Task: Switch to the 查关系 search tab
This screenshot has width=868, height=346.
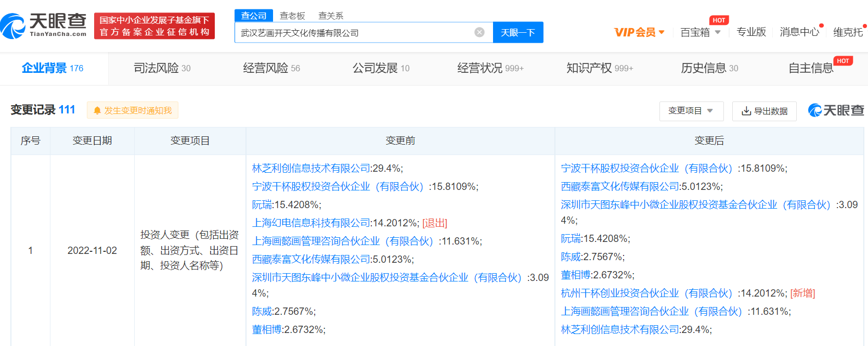Action: pyautogui.click(x=331, y=16)
